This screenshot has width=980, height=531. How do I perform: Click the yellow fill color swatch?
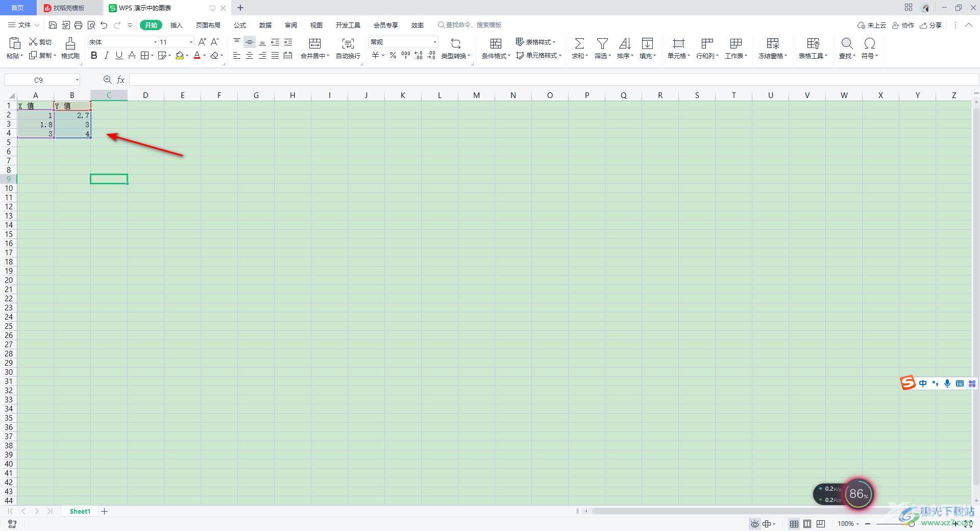pos(180,55)
